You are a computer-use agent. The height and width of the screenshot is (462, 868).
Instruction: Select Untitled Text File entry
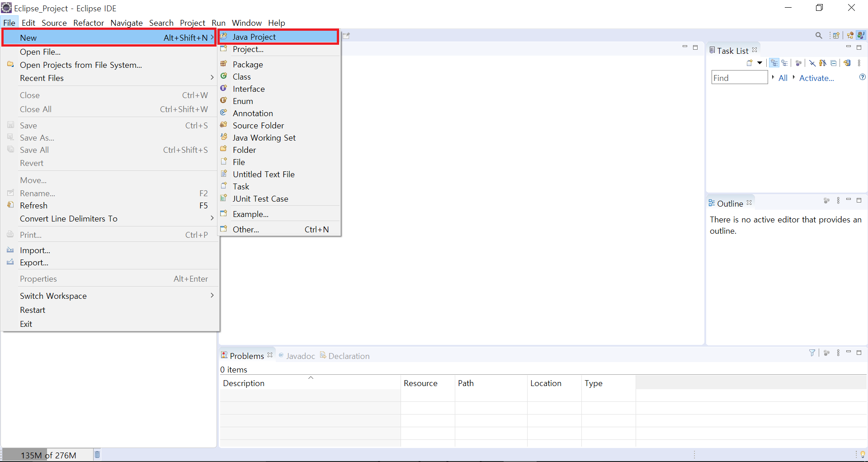coord(279,174)
